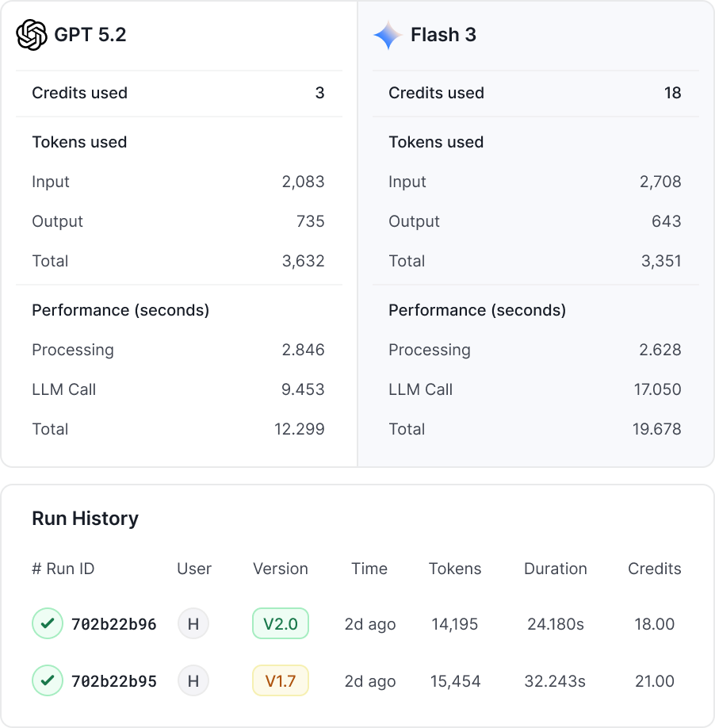Click the Duration column header
The height and width of the screenshot is (728, 715).
556,569
